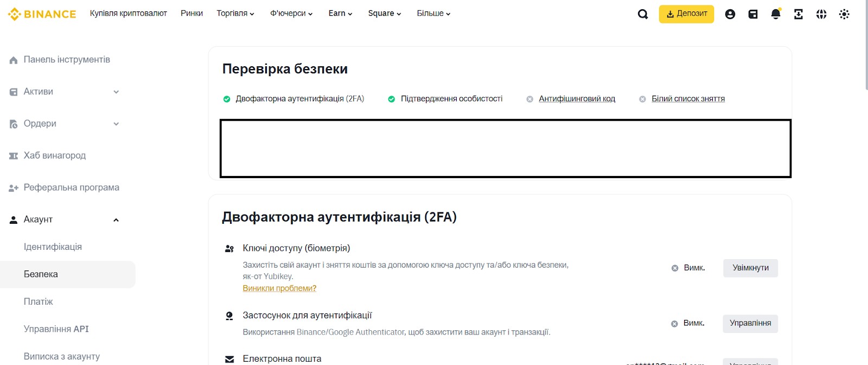868x365 pixels.
Task: Click Увімкнути for Ключі доступу
Action: 750,268
